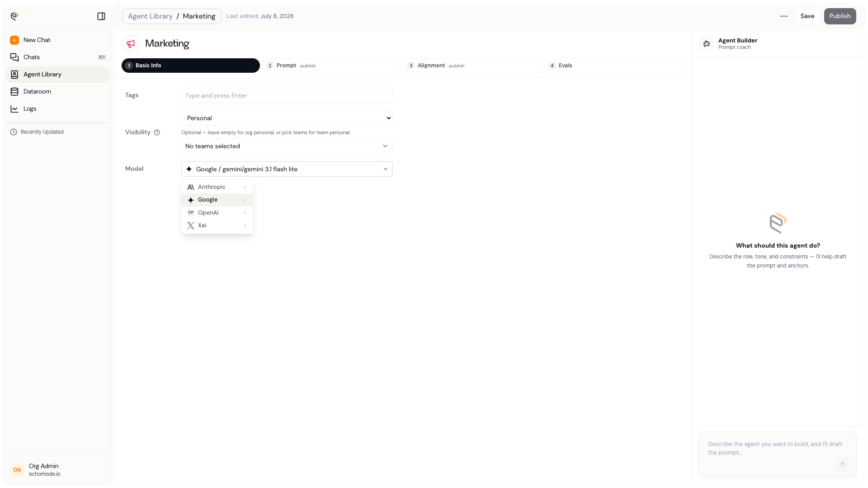Click the Marketing megaphone agent icon
Screen dimensions: 868x488
pos(131,44)
